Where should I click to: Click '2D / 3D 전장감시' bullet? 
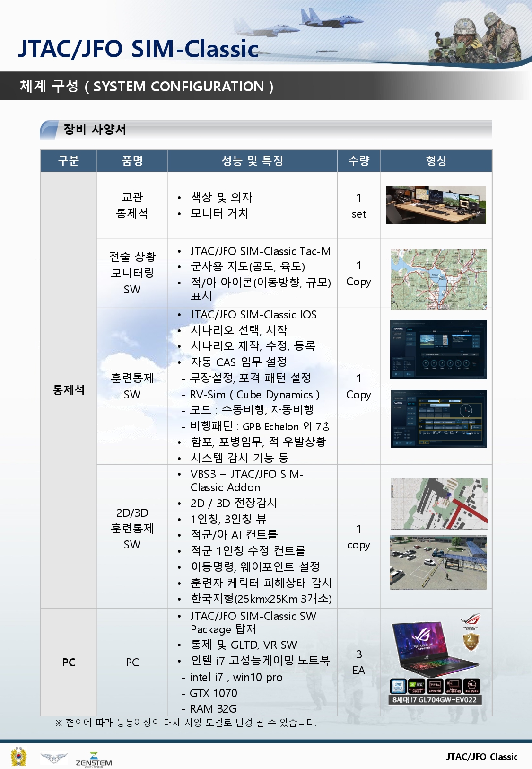[234, 503]
